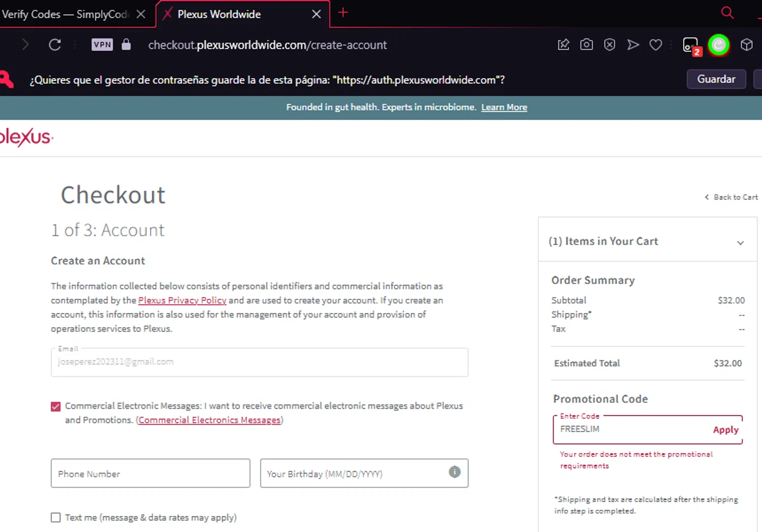Click the send arrow toolbar icon

[x=633, y=45]
